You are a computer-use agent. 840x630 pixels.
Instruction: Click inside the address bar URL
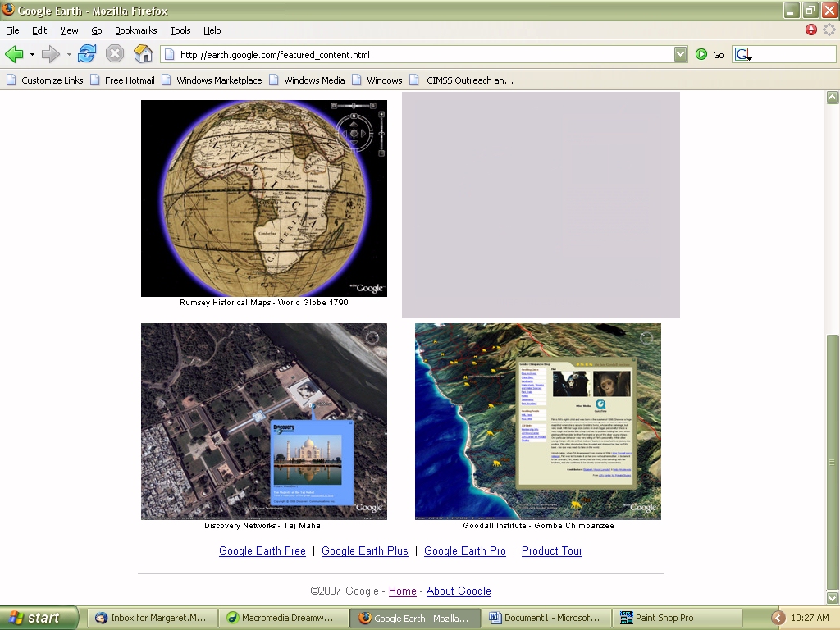[423, 55]
